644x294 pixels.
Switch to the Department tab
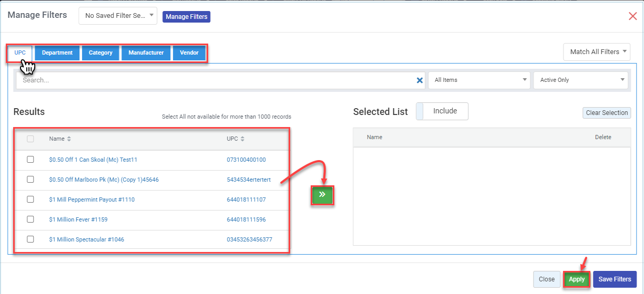click(57, 53)
